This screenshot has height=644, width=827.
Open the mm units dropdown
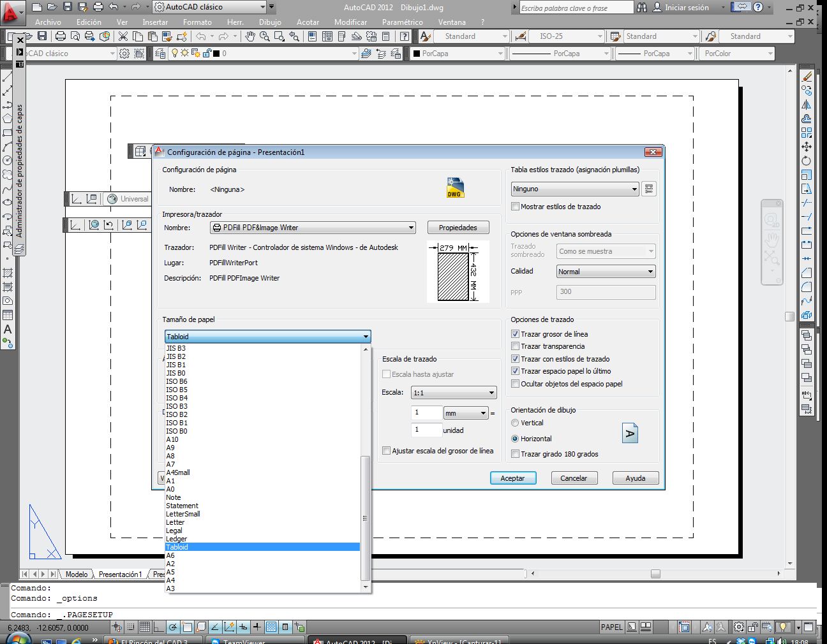pyautogui.click(x=465, y=413)
